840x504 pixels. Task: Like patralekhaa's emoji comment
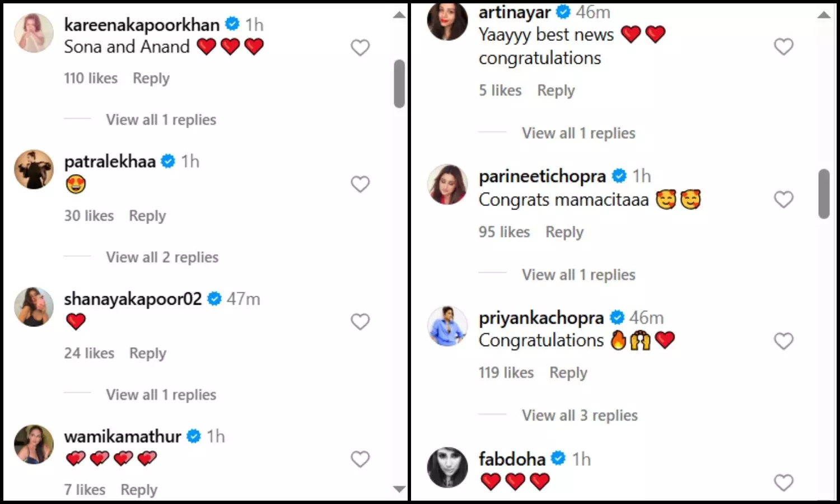click(360, 184)
